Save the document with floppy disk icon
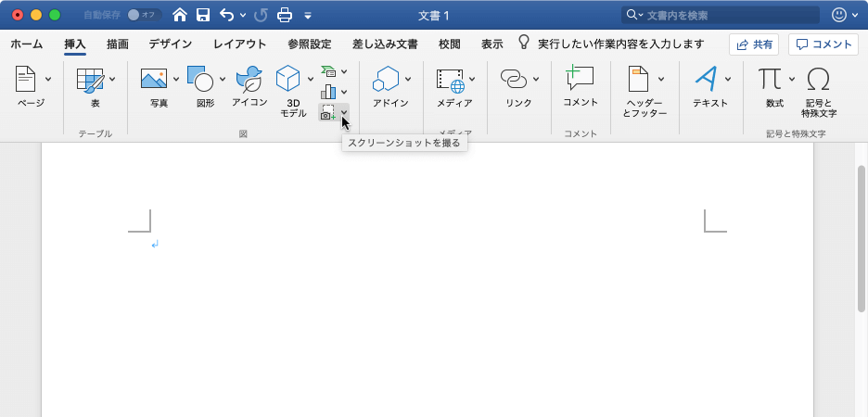The width and height of the screenshot is (868, 417). (203, 15)
